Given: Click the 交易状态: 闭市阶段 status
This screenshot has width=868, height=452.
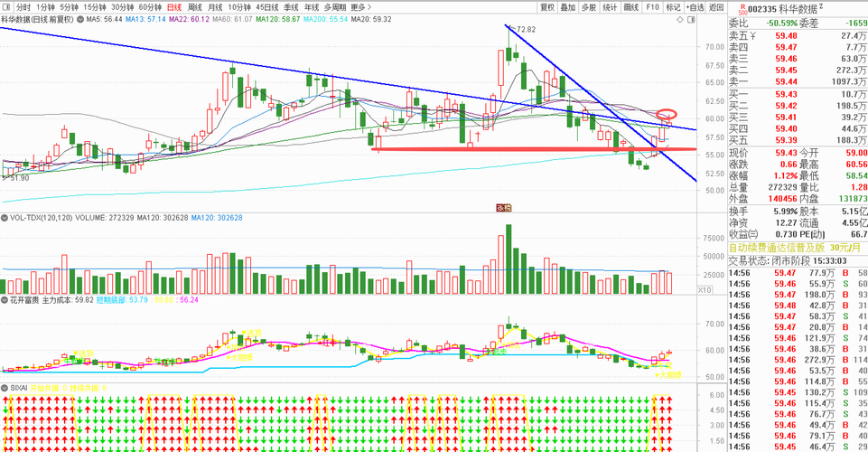Looking at the screenshot, I should click(x=769, y=261).
